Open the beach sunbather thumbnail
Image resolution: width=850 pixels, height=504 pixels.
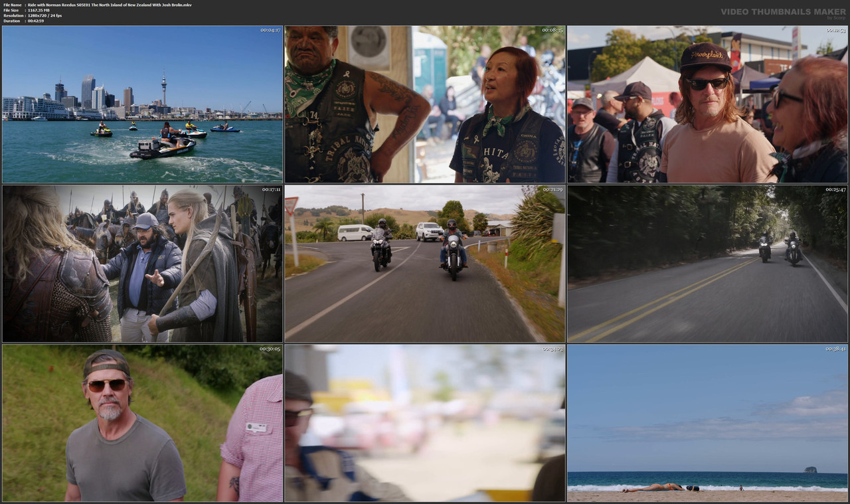click(x=707, y=423)
